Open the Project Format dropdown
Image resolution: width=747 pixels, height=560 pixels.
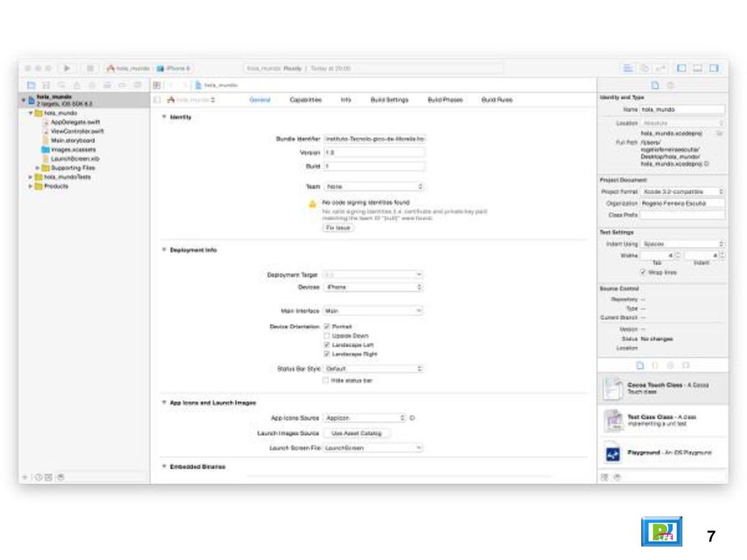[x=682, y=192]
